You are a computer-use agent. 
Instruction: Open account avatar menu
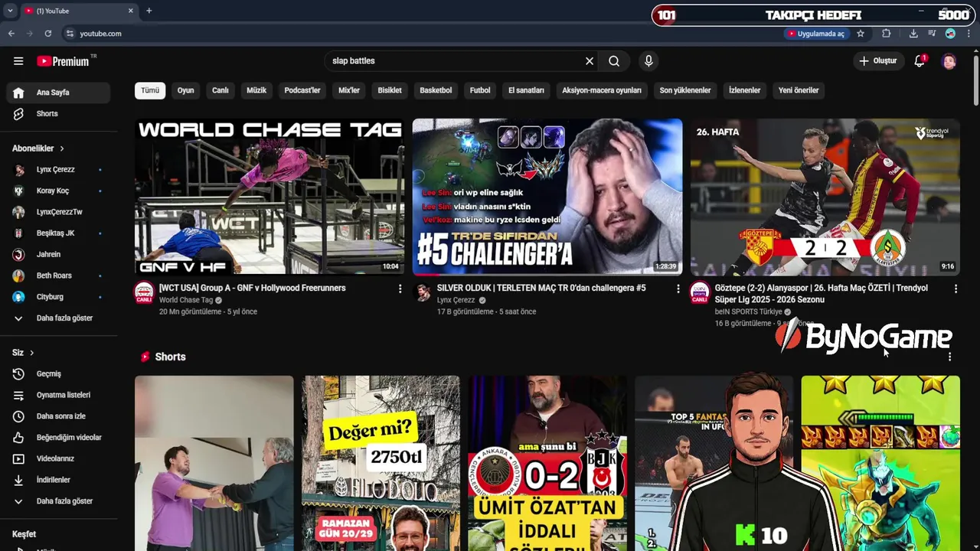tap(949, 61)
